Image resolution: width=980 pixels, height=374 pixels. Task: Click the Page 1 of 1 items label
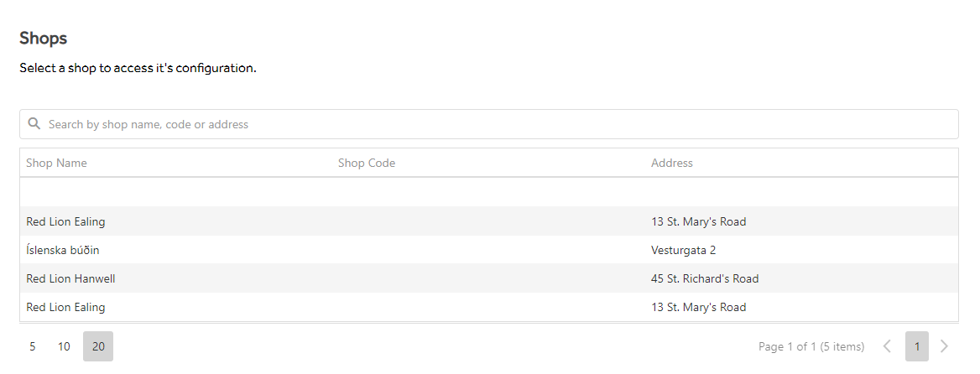pyautogui.click(x=811, y=346)
